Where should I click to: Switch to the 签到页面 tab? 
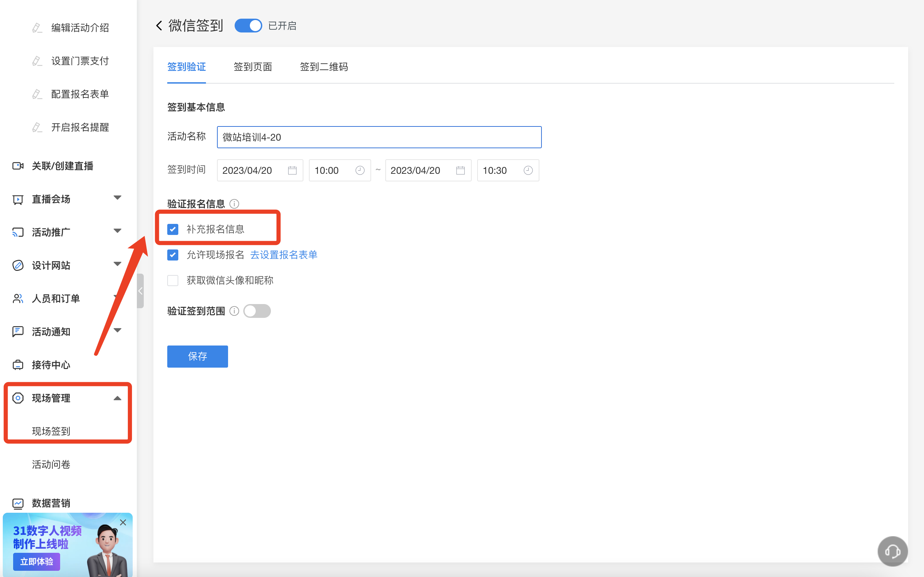click(x=253, y=67)
